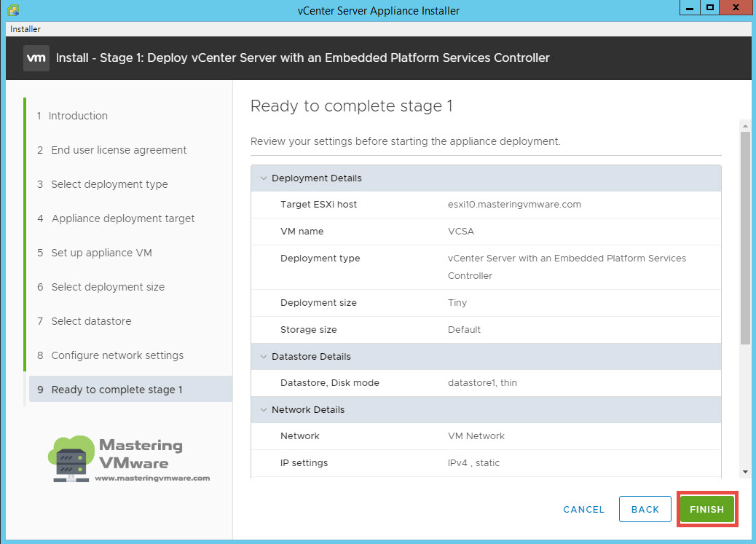This screenshot has height=544, width=756.
Task: Select Ready to complete stage 1 step
Action: pyautogui.click(x=130, y=389)
